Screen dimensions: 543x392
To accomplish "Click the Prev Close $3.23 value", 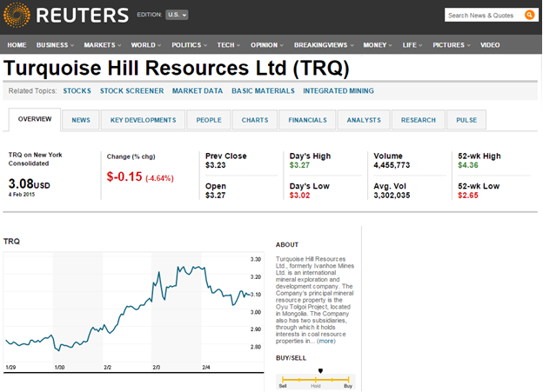I will [216, 165].
